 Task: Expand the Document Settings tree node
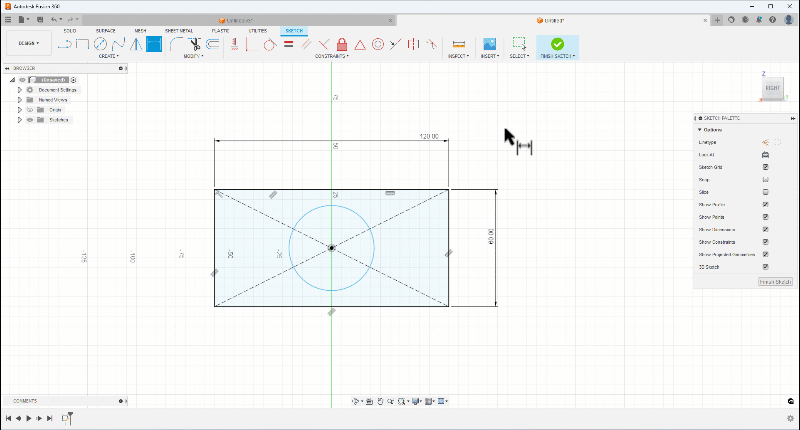click(19, 90)
